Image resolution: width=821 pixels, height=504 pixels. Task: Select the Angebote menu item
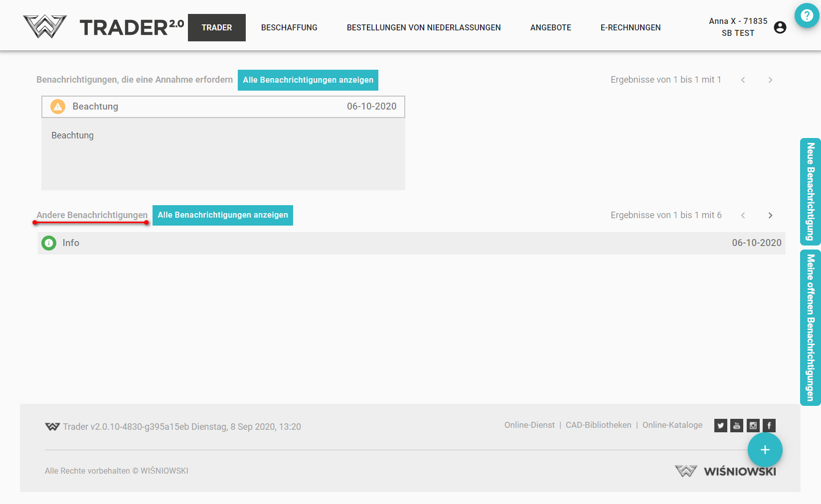[550, 27]
